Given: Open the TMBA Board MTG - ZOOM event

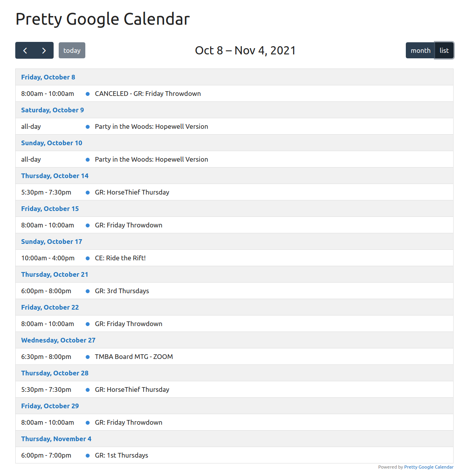Looking at the screenshot, I should (134, 357).
